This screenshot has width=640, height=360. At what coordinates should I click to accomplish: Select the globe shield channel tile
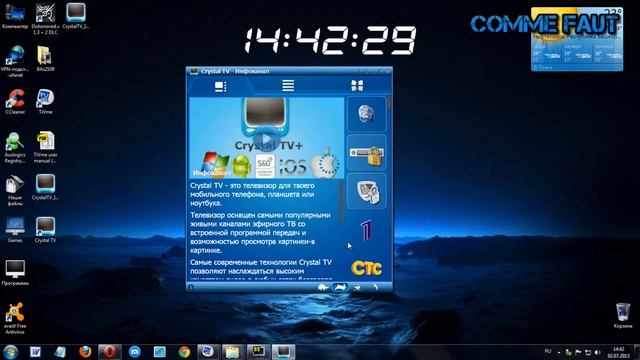click(367, 114)
